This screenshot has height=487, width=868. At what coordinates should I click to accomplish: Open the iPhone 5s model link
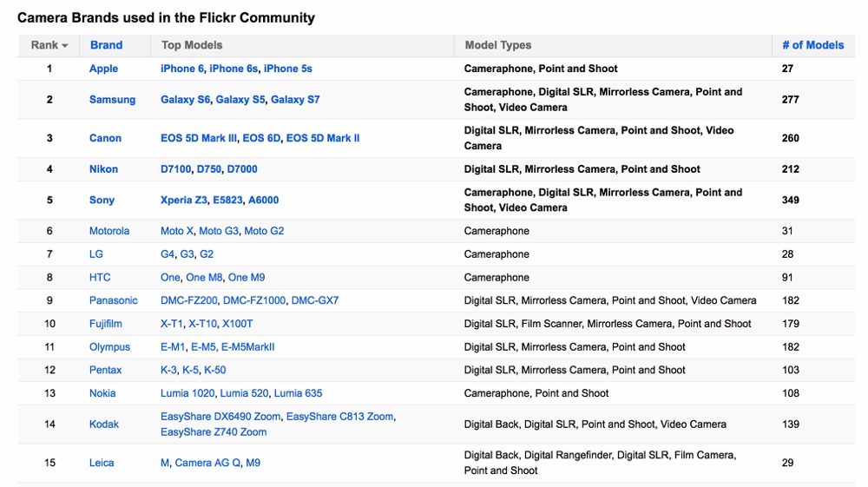click(288, 69)
